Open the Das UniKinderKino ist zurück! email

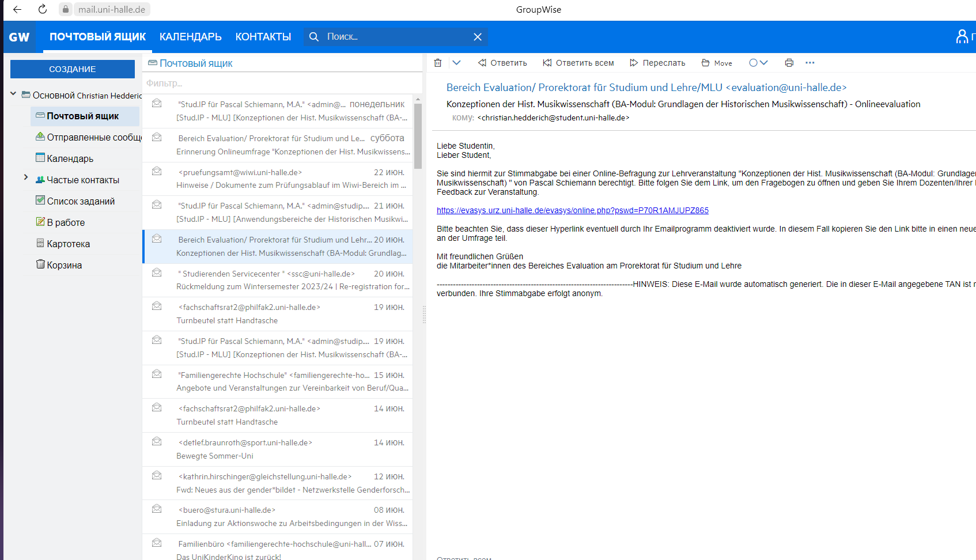(277, 547)
